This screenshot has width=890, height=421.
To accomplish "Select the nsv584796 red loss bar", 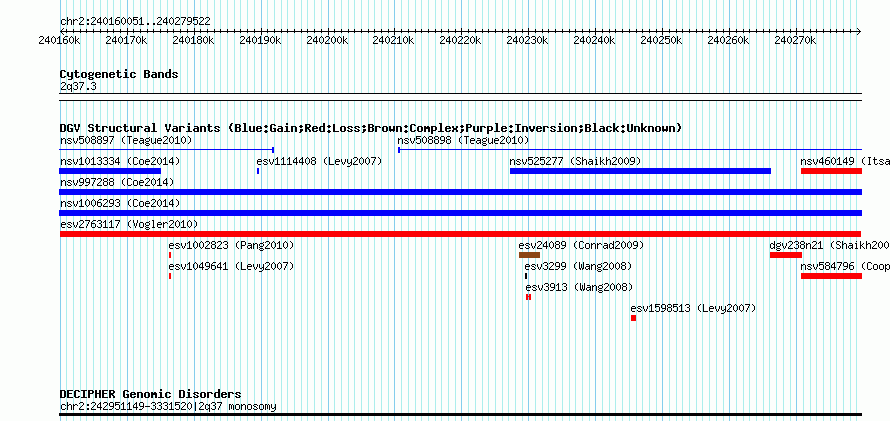I will 832,276.
